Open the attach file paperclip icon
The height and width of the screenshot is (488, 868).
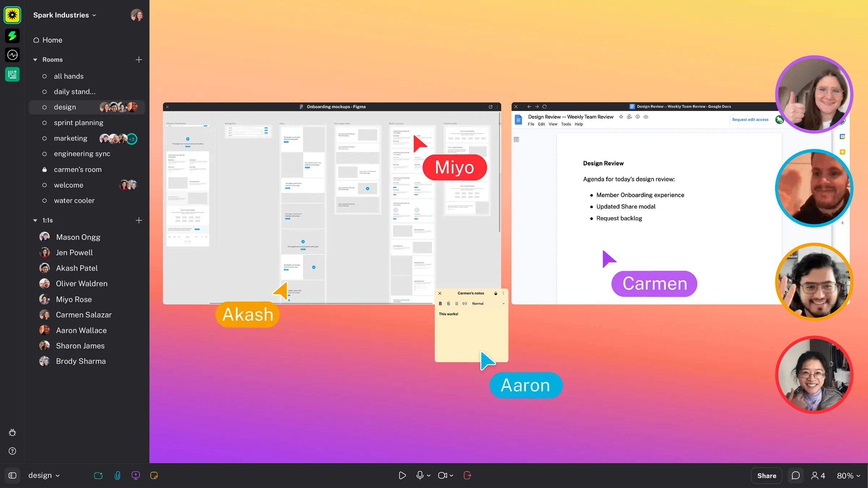[x=118, y=475]
